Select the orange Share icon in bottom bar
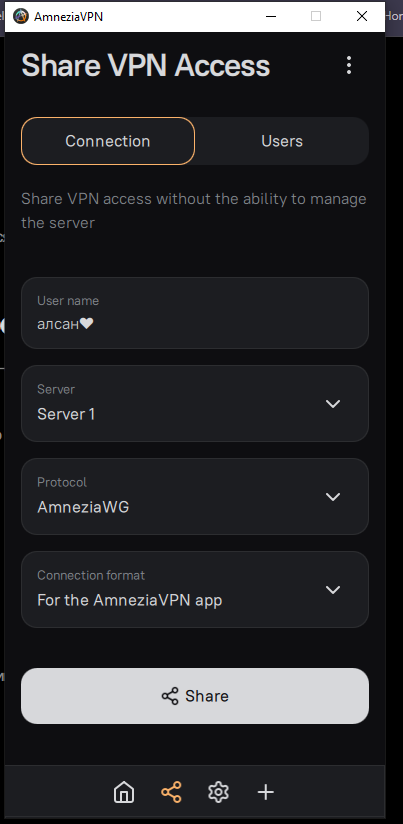 (171, 792)
